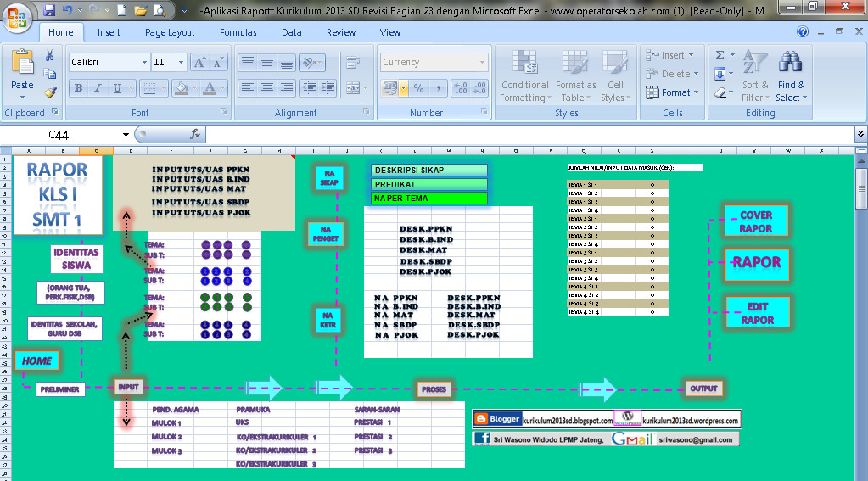868x481 pixels.
Task: Click the EDIT RAPOR button
Action: tap(758, 313)
